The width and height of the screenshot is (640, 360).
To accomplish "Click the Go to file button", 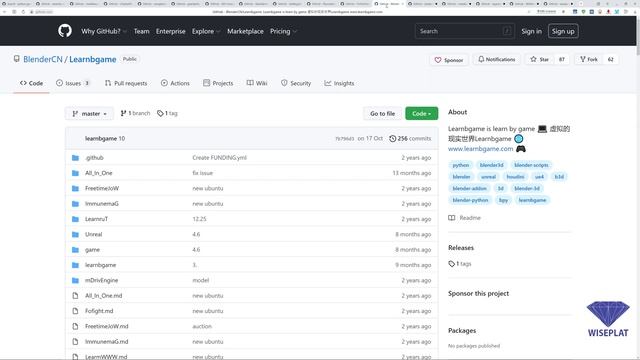I will click(x=382, y=113).
